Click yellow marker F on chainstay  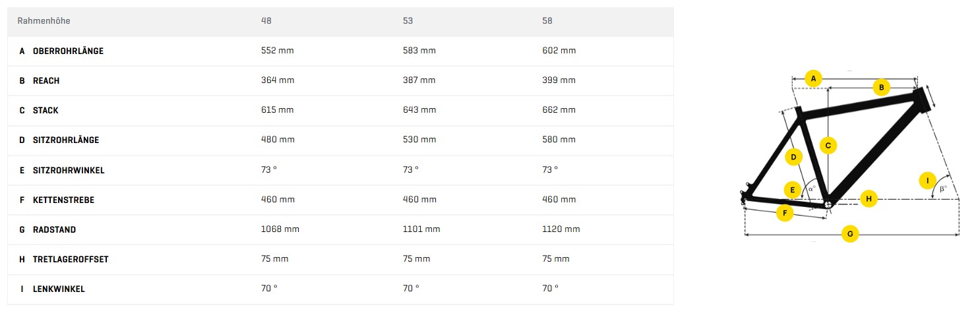point(784,213)
